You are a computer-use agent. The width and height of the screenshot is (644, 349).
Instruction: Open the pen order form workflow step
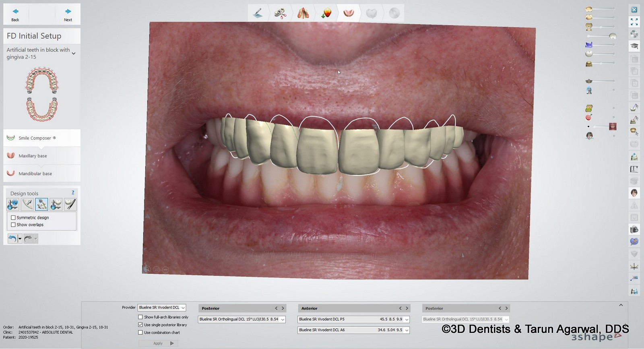click(258, 13)
